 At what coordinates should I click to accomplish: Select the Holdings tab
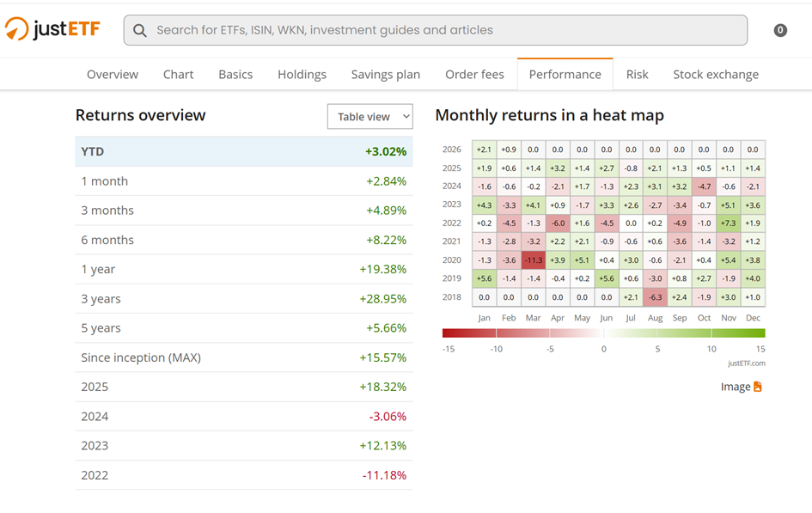[x=302, y=75]
